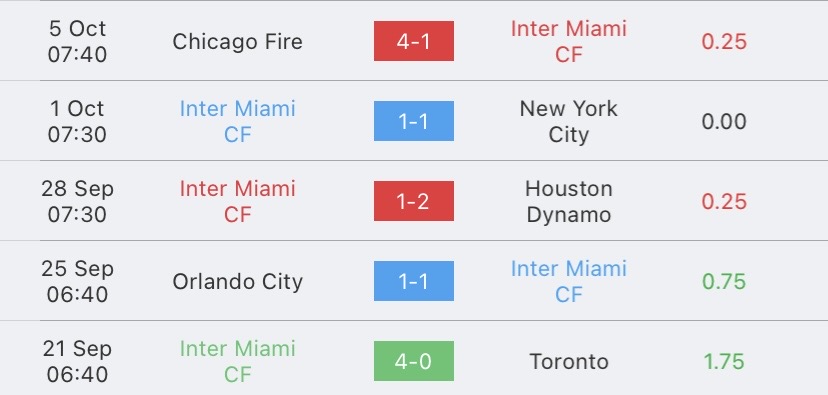Click the green 1.75 handicap value
The height and width of the screenshot is (395, 828).
(x=724, y=362)
